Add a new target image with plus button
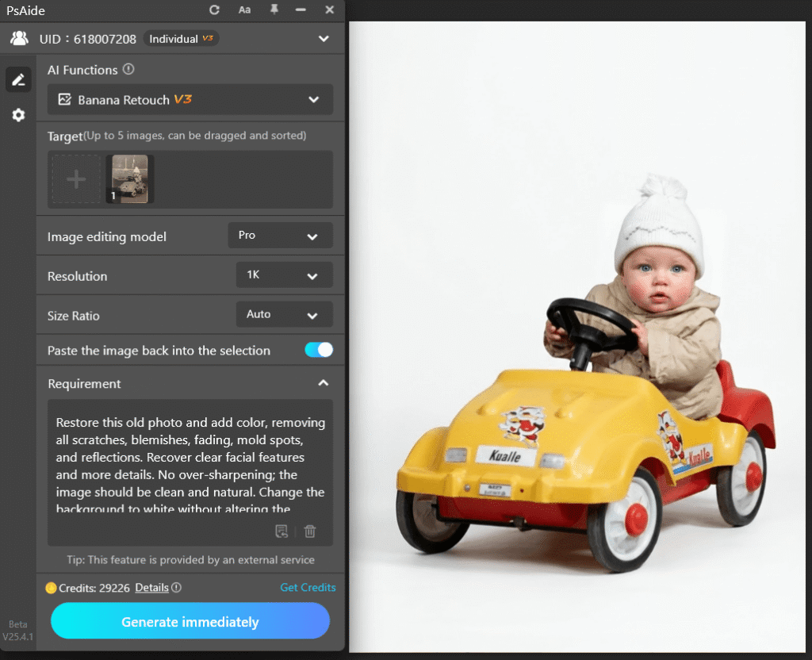The width and height of the screenshot is (812, 660). 76,178
